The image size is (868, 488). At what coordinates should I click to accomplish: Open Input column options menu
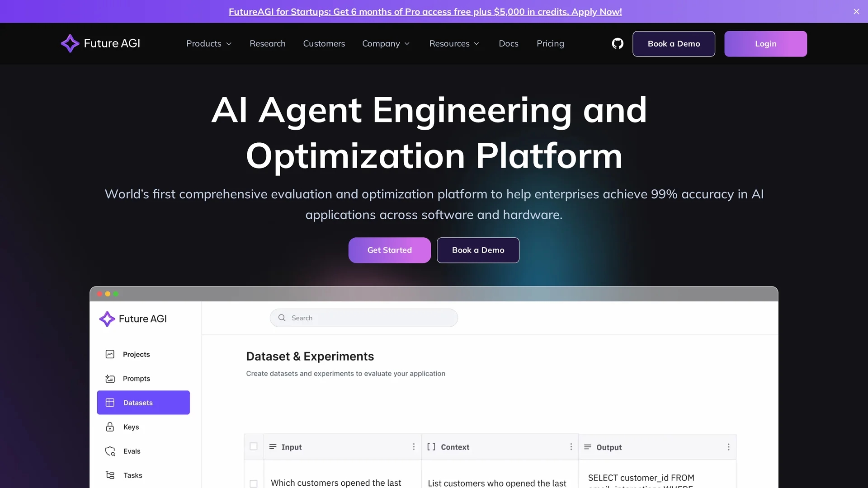[x=414, y=447]
